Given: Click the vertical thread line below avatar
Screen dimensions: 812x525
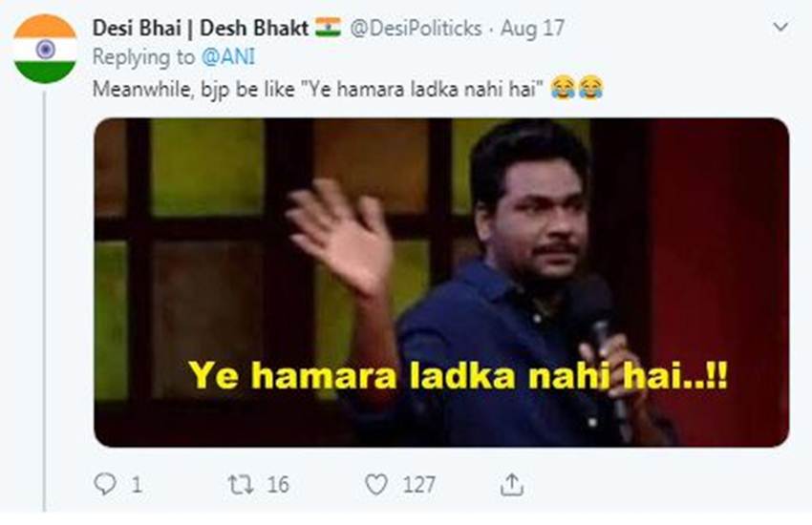Looking at the screenshot, I should click(45, 302).
